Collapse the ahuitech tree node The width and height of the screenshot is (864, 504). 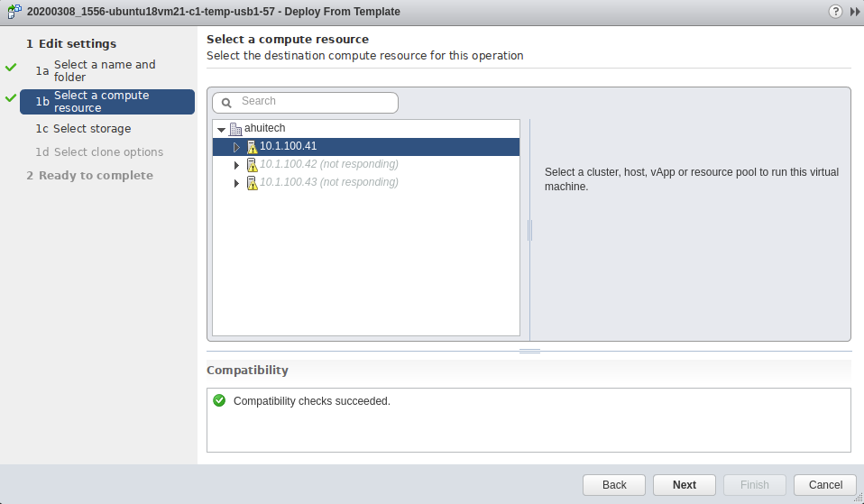[222, 130]
